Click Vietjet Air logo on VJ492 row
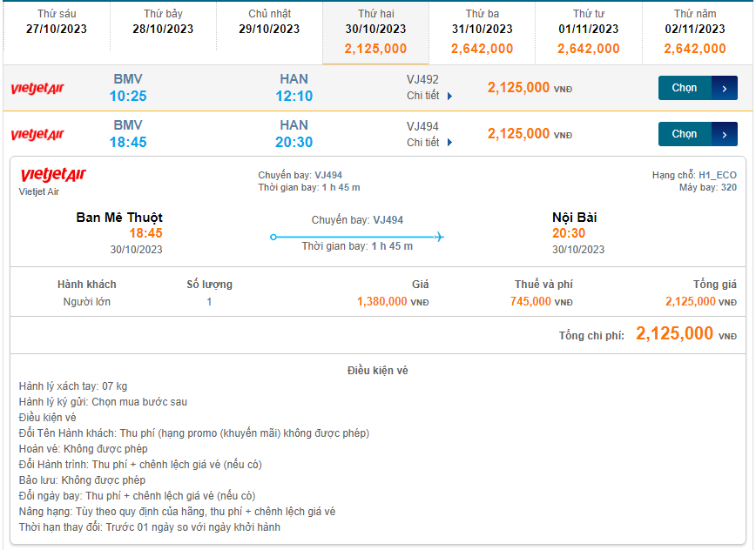This screenshot has width=756, height=550. [x=37, y=89]
